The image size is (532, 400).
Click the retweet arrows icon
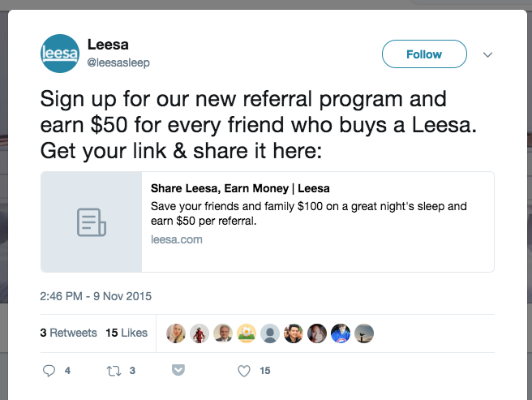tap(114, 371)
